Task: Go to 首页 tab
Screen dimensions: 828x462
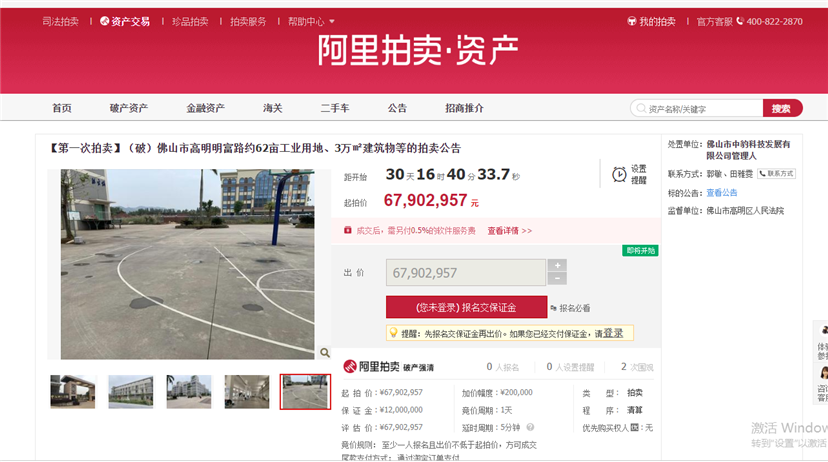Action: 62,108
